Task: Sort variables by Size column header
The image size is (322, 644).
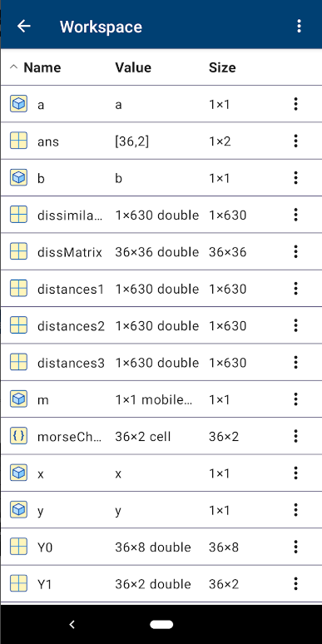Action: [x=222, y=67]
